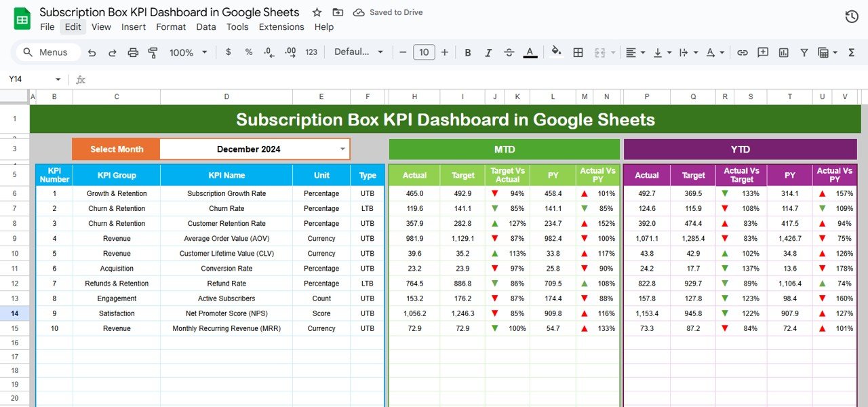Image resolution: width=868 pixels, height=407 pixels.
Task: Click the MTD section header
Action: click(x=505, y=149)
